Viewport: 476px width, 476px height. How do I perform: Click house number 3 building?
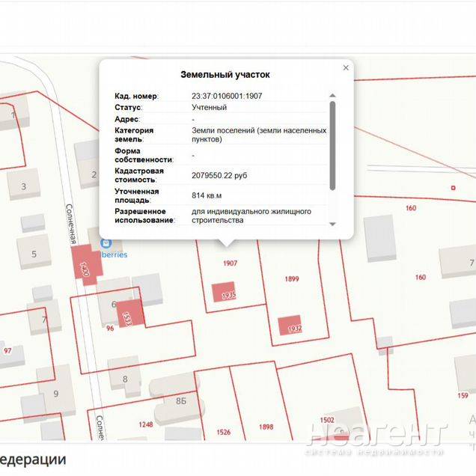click(x=24, y=186)
